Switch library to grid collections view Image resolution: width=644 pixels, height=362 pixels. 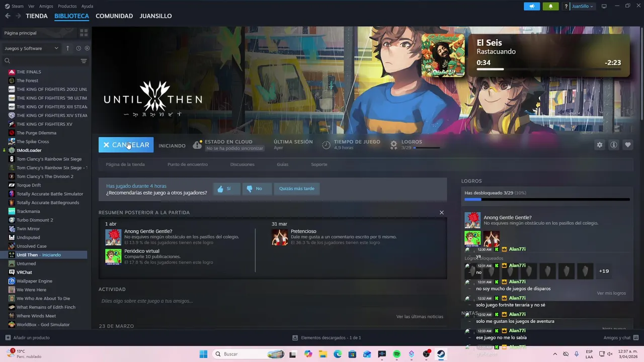(x=84, y=33)
